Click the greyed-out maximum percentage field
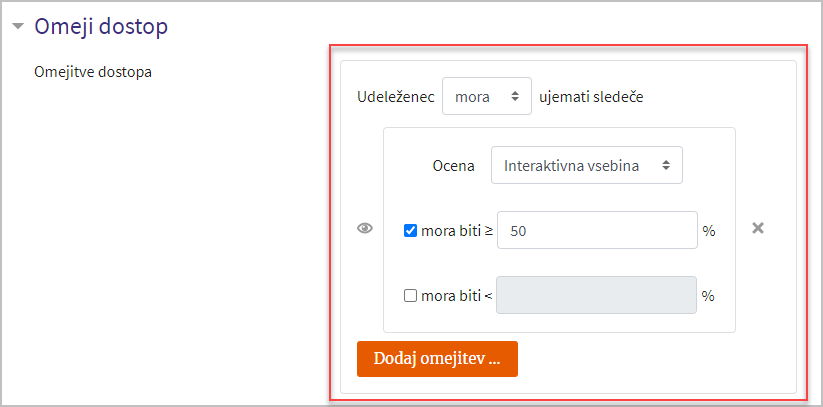 596,295
